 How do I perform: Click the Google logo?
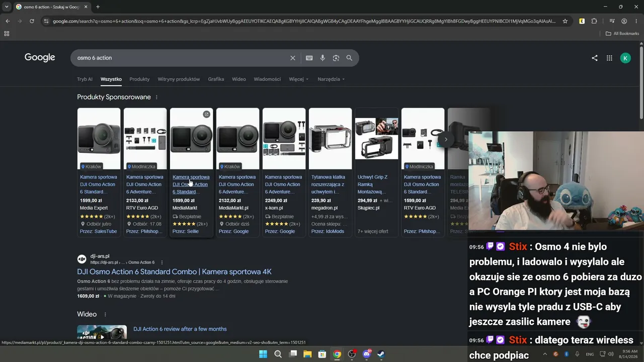tap(40, 57)
